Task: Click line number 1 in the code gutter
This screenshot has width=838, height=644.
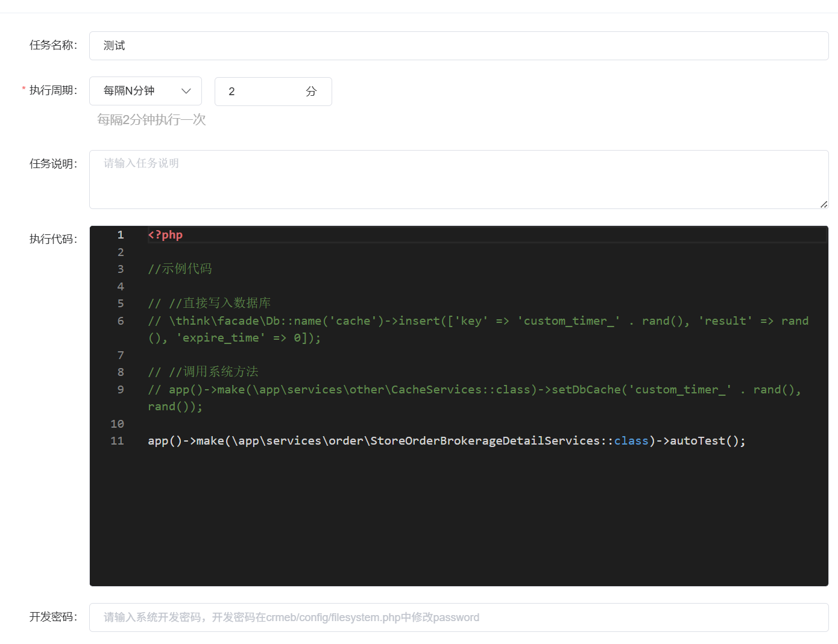Action: (x=121, y=235)
